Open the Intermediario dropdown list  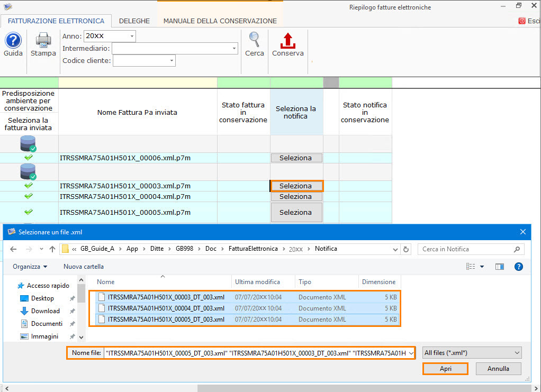234,49
